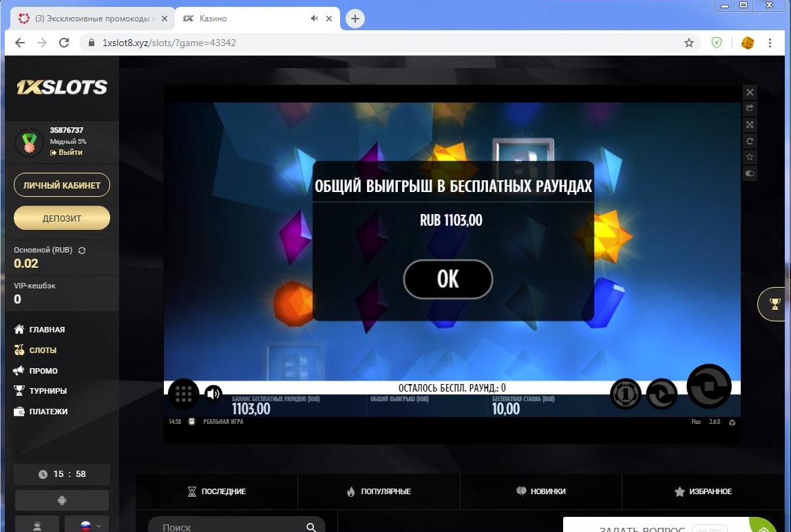Click the game info gear icon near version 2.6.0

[x=732, y=422]
